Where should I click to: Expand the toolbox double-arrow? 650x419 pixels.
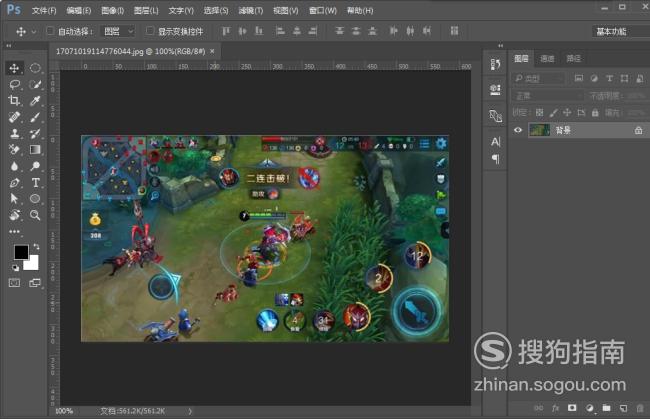tap(9, 45)
